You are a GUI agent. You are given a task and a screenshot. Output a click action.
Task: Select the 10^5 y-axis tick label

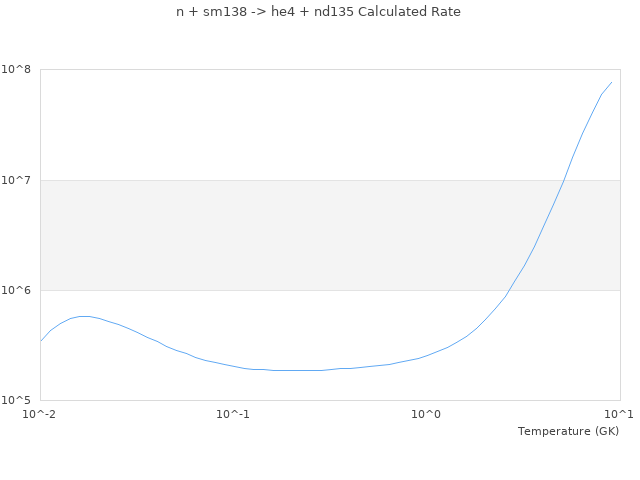pos(19,400)
